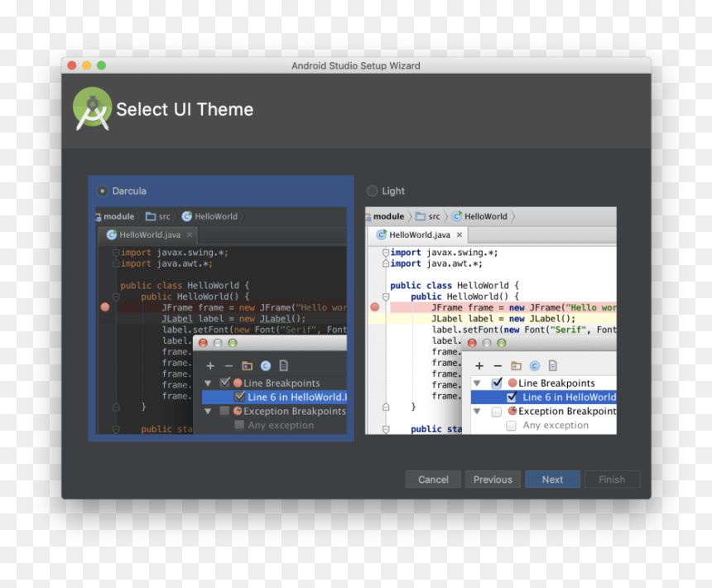The width and height of the screenshot is (712, 588).
Task: Click Exception Breakpoints icon in Light tree
Action: point(512,411)
